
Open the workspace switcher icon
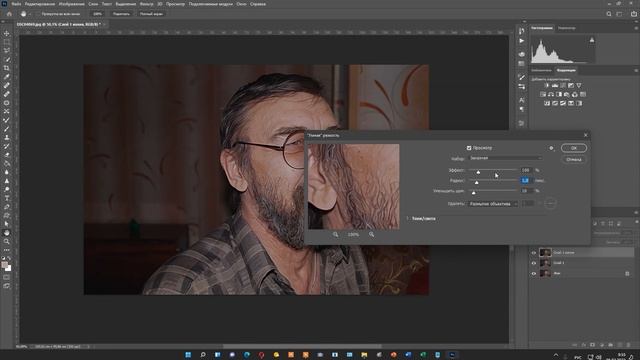click(620, 14)
